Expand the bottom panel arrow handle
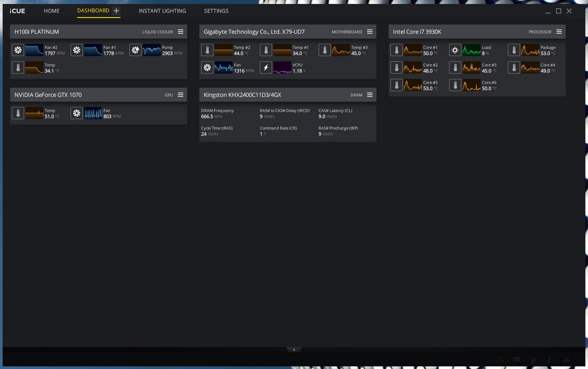Image resolution: width=588 pixels, height=369 pixels. pos(294,349)
